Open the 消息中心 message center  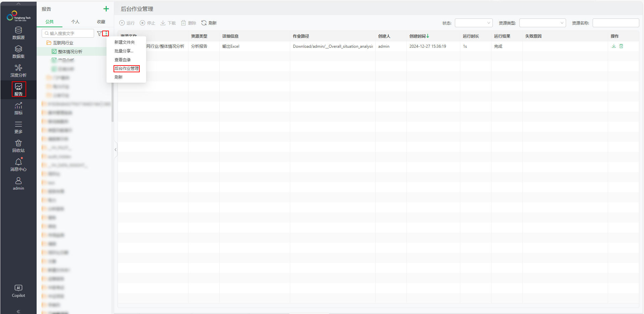coord(18,165)
